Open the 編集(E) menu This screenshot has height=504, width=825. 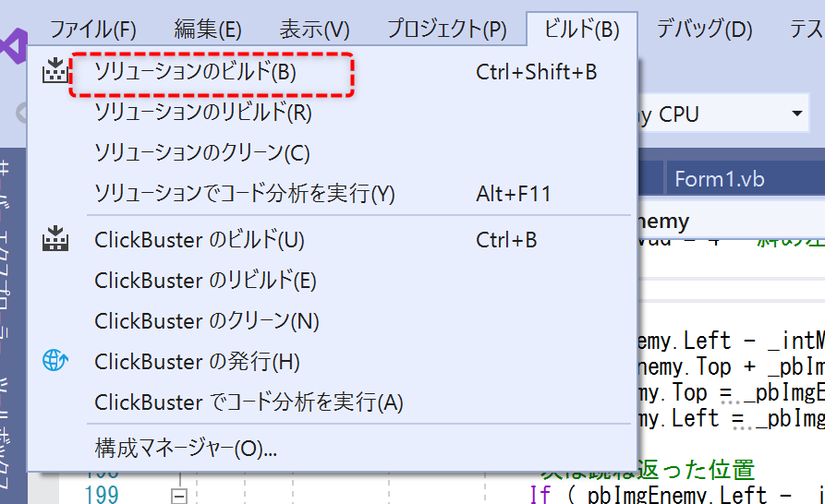point(208,29)
